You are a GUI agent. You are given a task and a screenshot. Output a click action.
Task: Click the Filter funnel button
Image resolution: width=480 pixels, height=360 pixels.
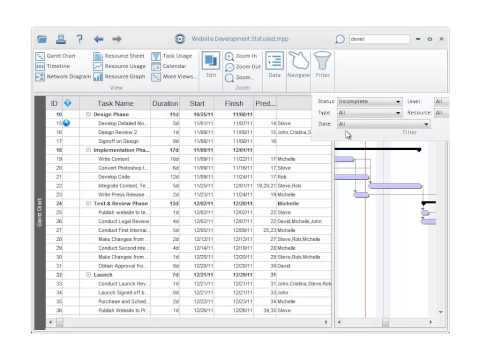click(x=322, y=65)
